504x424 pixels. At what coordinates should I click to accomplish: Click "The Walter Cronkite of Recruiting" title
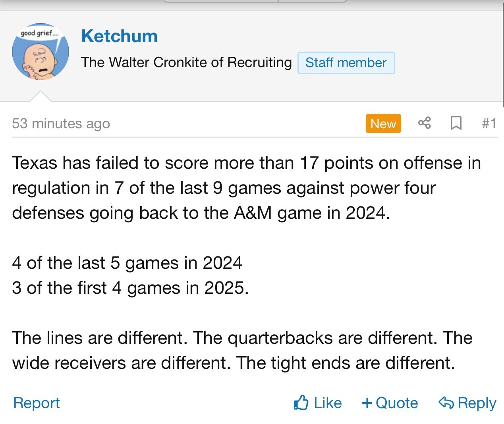click(x=186, y=62)
